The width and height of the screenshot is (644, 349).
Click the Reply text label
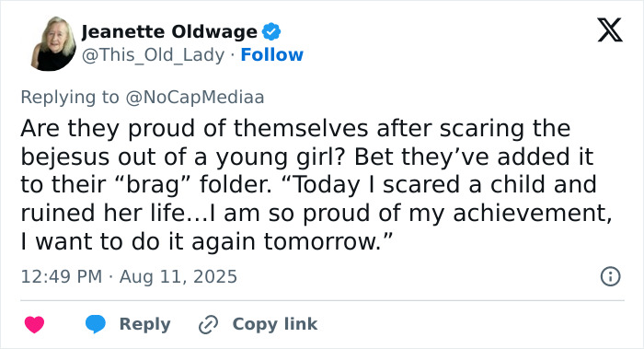tap(145, 324)
